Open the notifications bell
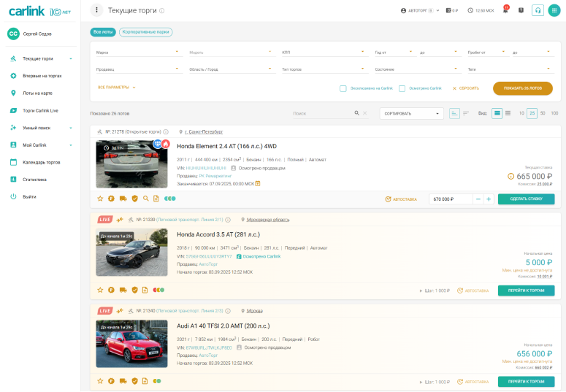Screen dimensions: 566x392 (x=505, y=10)
